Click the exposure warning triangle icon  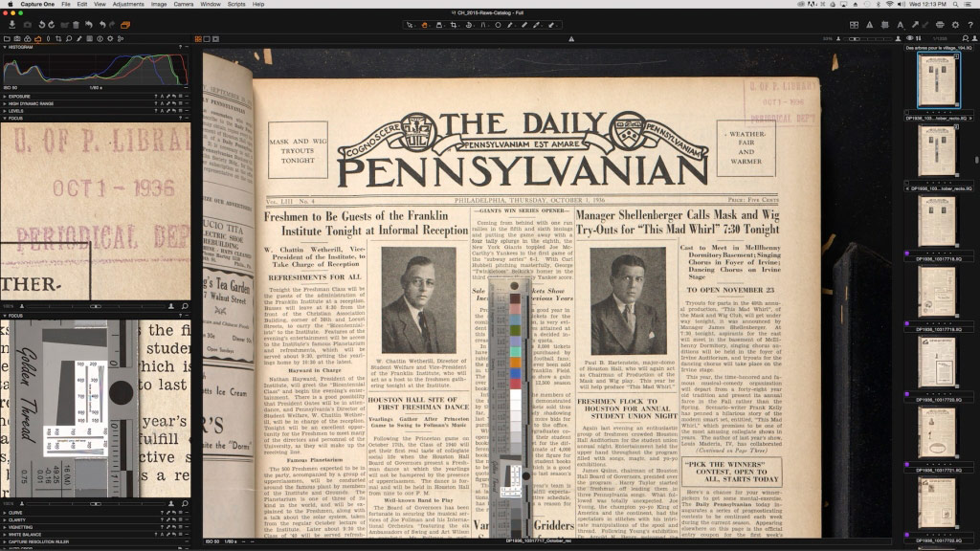click(869, 25)
